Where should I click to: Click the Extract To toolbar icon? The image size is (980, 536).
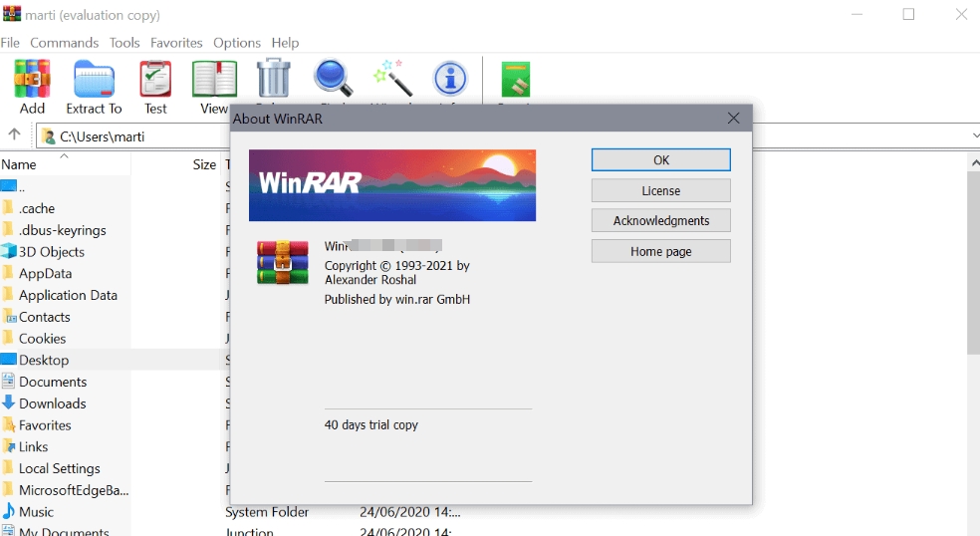(94, 79)
